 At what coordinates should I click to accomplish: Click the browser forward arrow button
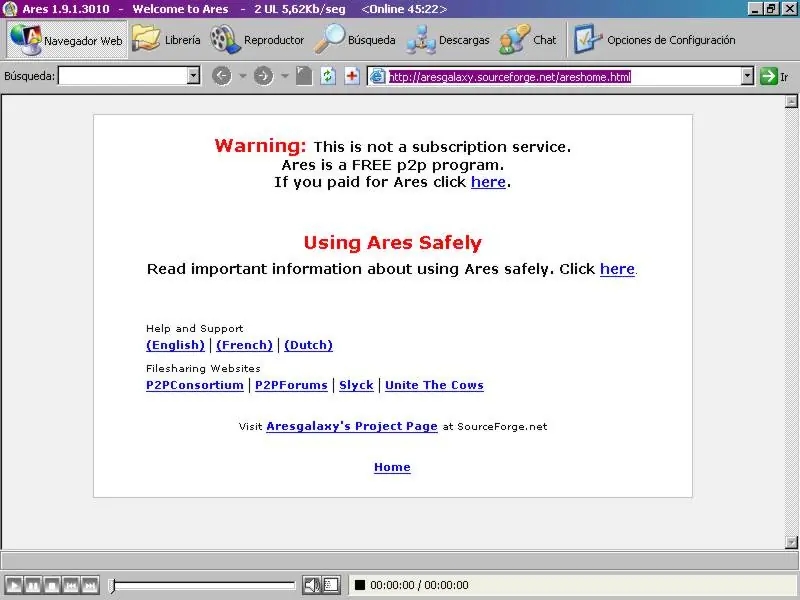pos(263,77)
